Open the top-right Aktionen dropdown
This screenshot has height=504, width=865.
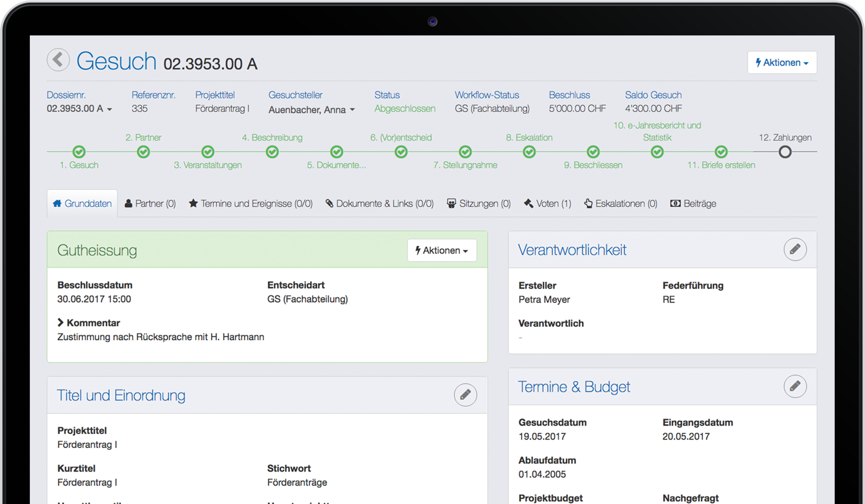tap(782, 62)
